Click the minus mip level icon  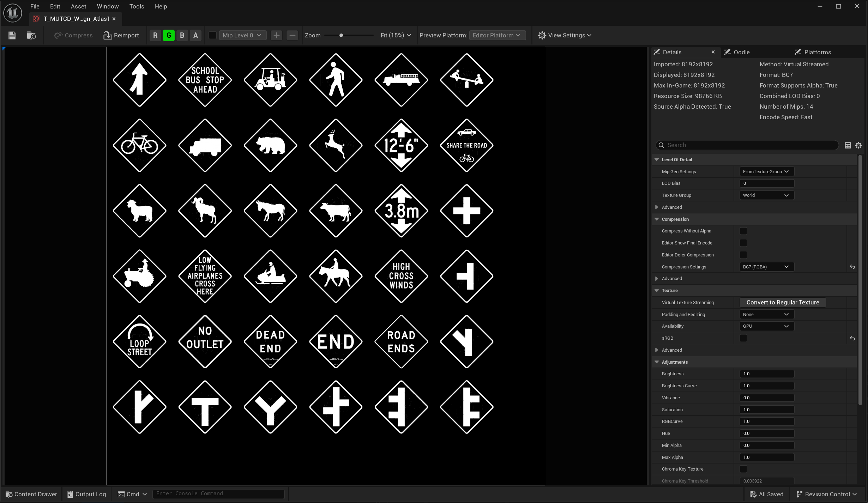[x=292, y=35]
